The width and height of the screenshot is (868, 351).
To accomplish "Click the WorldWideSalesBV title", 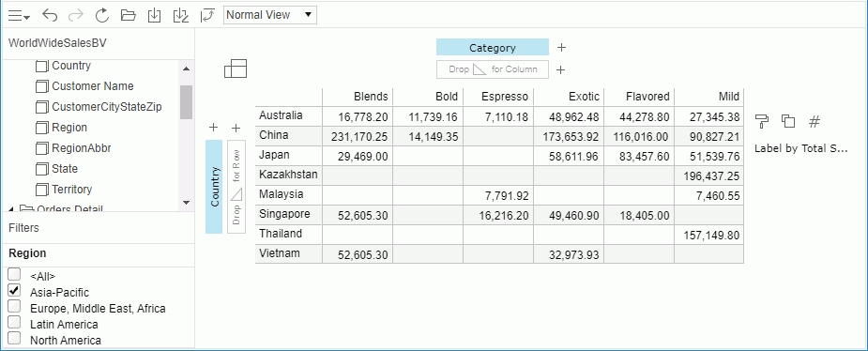I will (x=57, y=43).
